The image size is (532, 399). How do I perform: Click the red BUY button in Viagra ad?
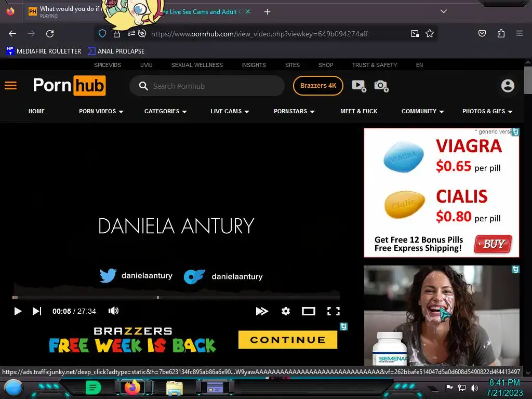[493, 244]
